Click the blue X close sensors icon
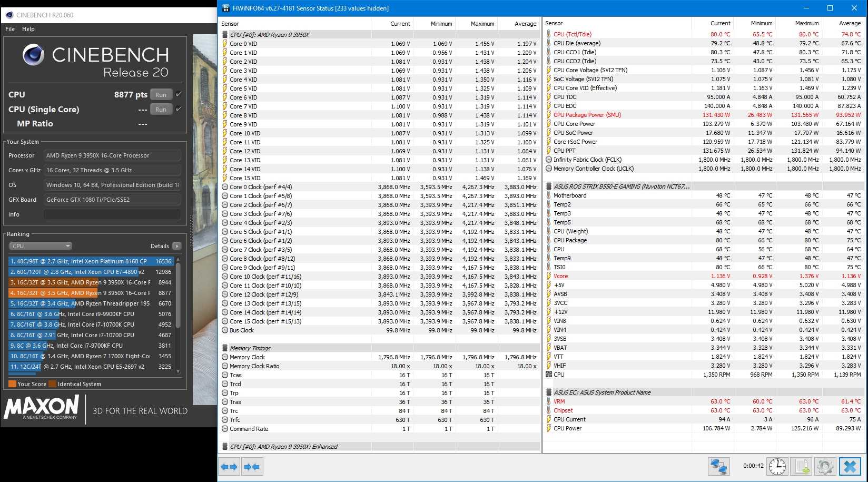The width and height of the screenshot is (868, 482). point(850,467)
